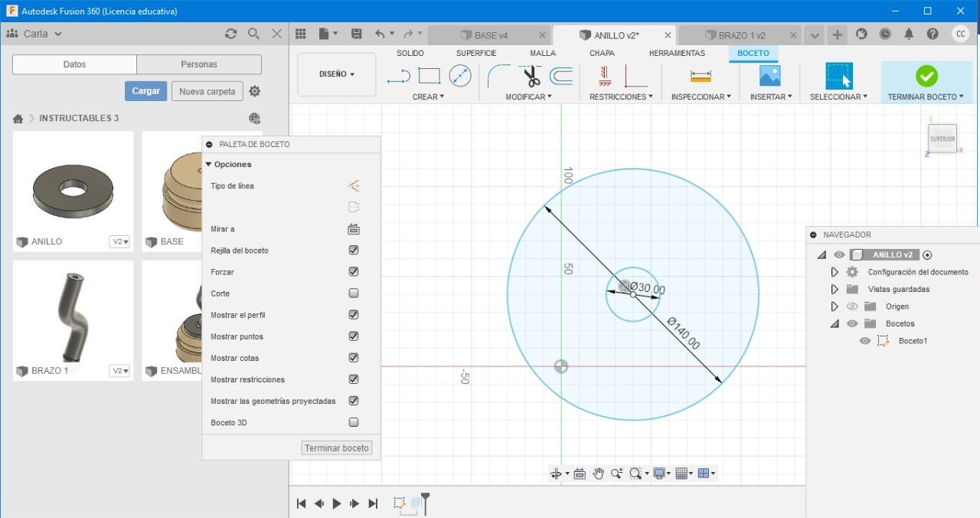Open the INSPECCIONAR dropdown menu
Viewport: 980px width, 518px height.
701,97
